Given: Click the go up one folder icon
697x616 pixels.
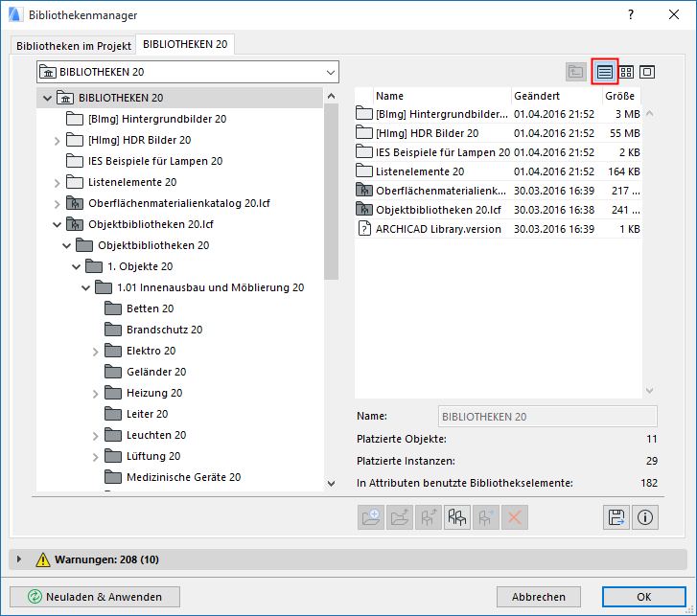Looking at the screenshot, I should pos(575,72).
